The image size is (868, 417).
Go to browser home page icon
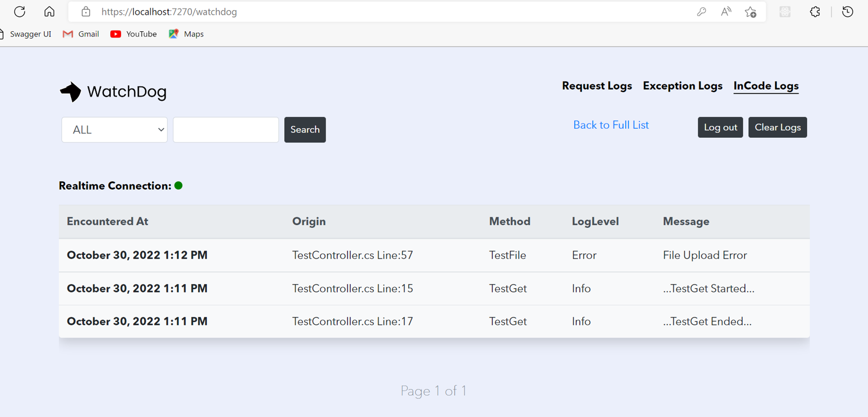click(x=49, y=12)
